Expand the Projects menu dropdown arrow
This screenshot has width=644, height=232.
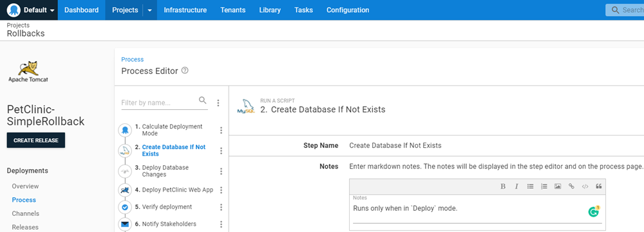point(150,10)
